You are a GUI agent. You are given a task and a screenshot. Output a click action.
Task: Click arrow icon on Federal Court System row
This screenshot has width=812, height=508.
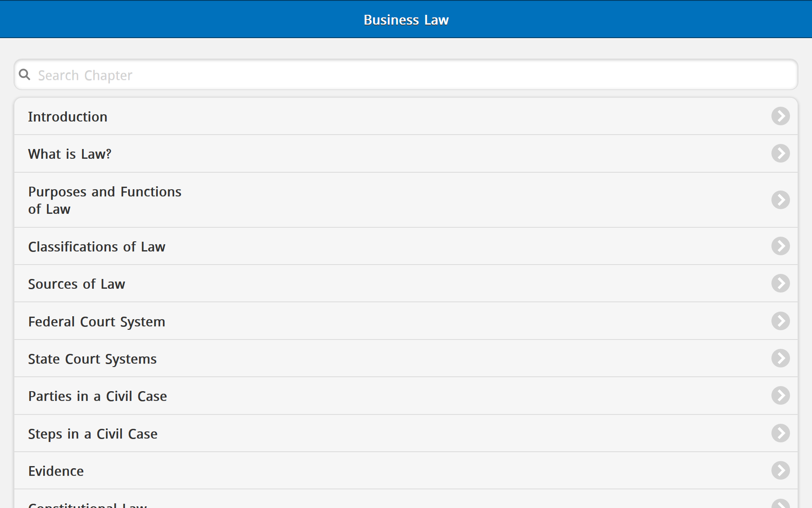point(780,321)
